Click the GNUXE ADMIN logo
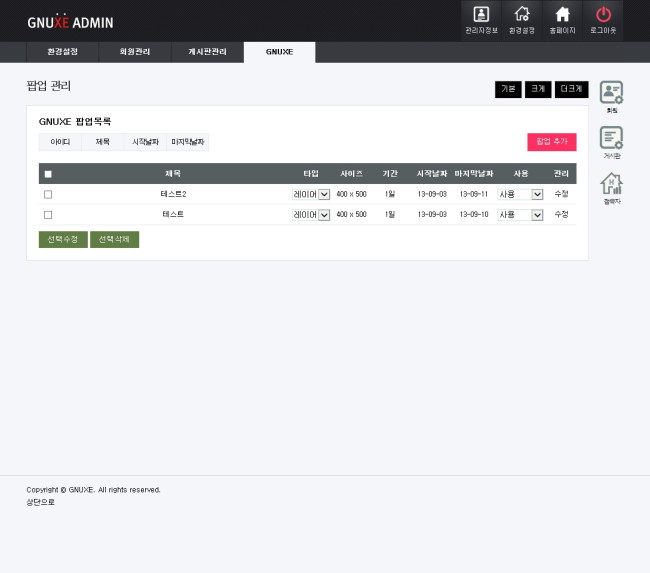650x573 pixels. 70,22
